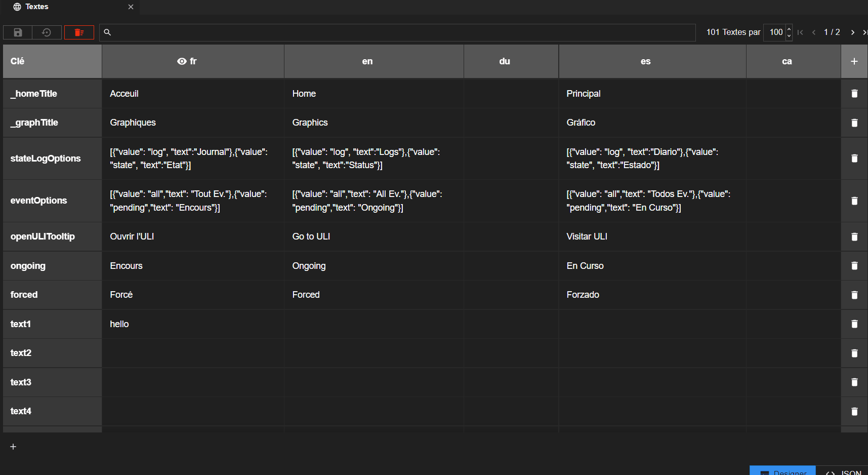Click the empty fr cell of text2
The height and width of the screenshot is (475, 868).
(193, 353)
